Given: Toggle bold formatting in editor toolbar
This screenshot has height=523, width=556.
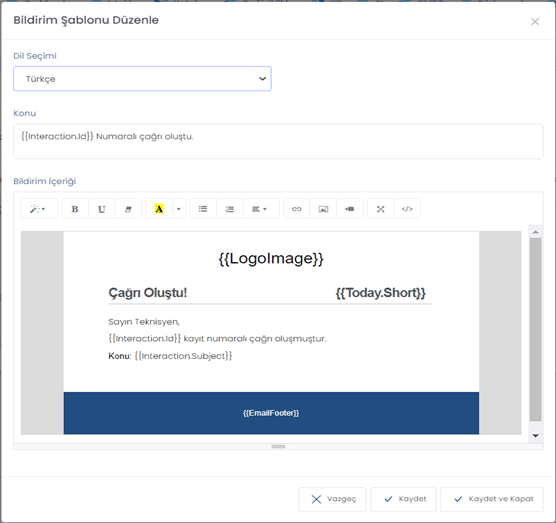Looking at the screenshot, I should pos(75,209).
